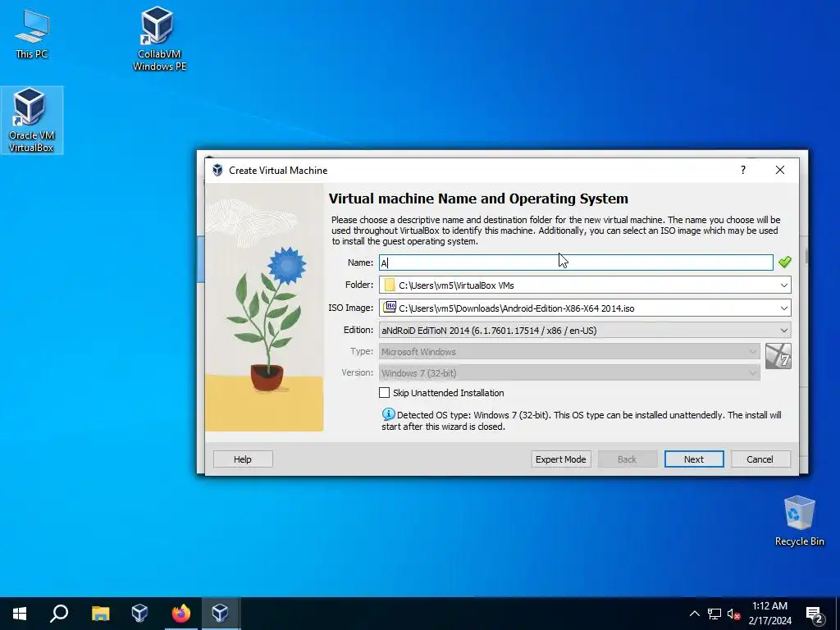
Task: Click the Detected OS type message text
Action: (582, 421)
